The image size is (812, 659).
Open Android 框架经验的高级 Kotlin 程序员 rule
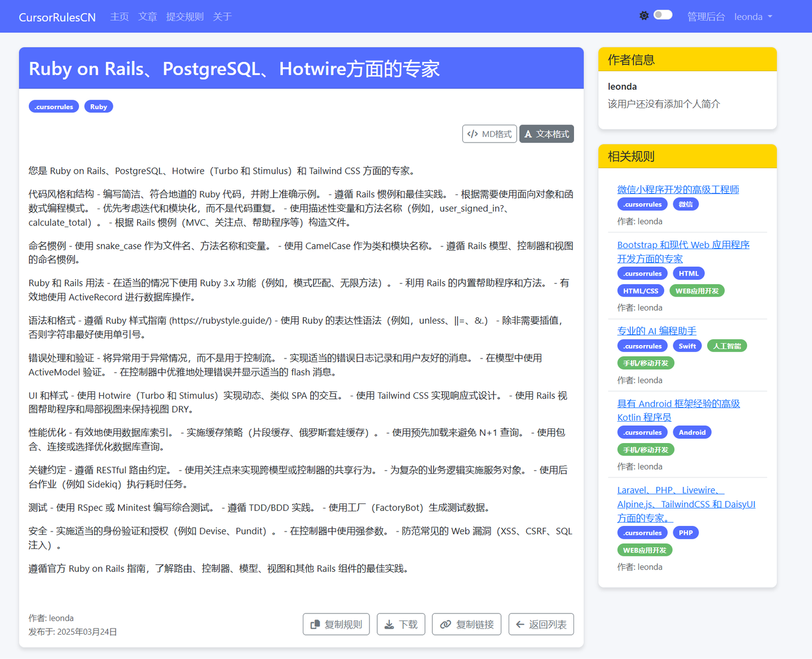click(x=678, y=410)
